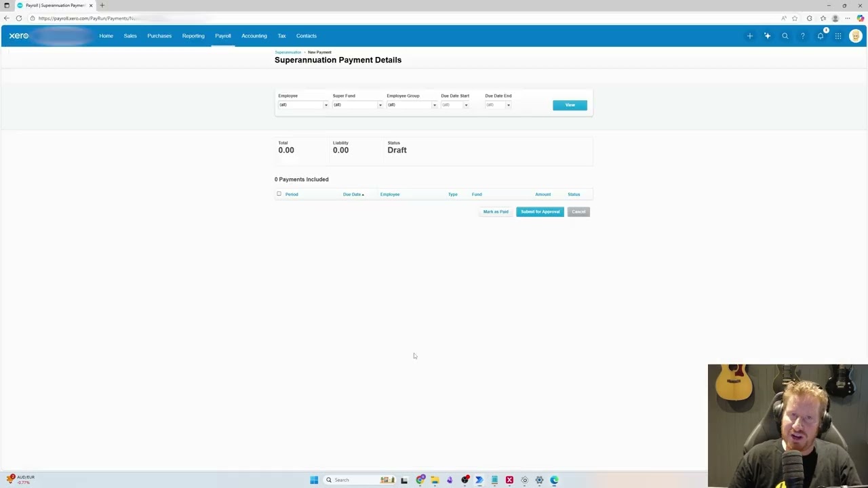
Task: Open the Xero AI sparkle assistant icon
Action: click(767, 36)
